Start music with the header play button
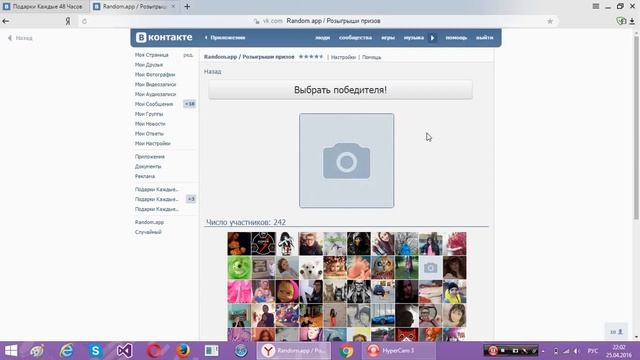The image size is (640, 360). click(433, 38)
